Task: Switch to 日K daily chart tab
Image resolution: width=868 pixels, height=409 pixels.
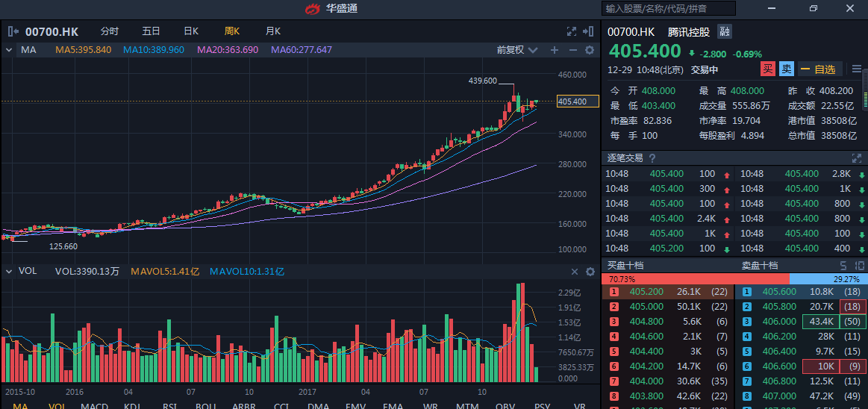Action: (191, 31)
